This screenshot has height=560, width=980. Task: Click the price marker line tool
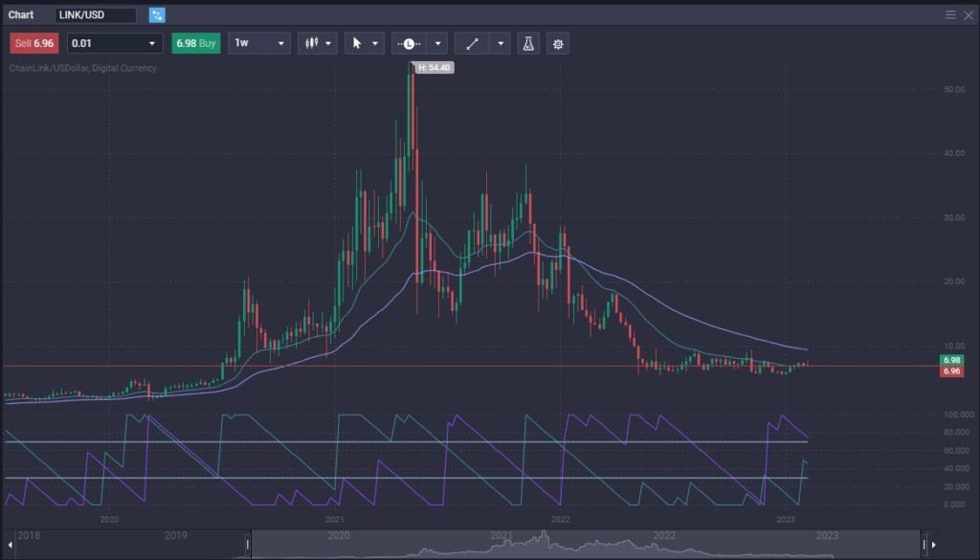(x=409, y=43)
